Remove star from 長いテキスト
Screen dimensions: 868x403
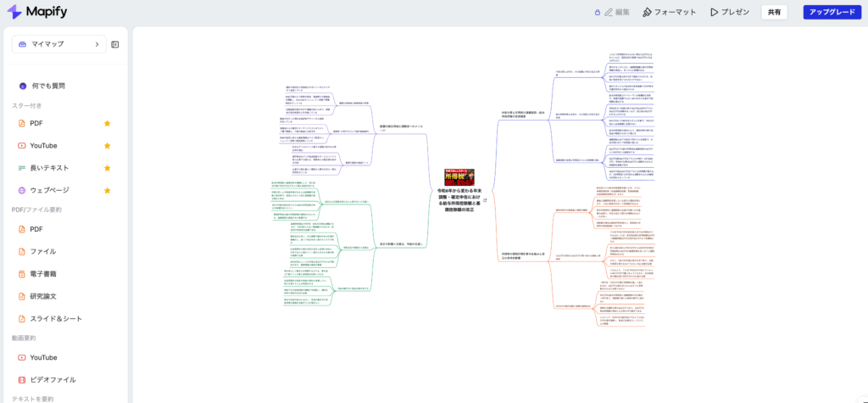[107, 168]
